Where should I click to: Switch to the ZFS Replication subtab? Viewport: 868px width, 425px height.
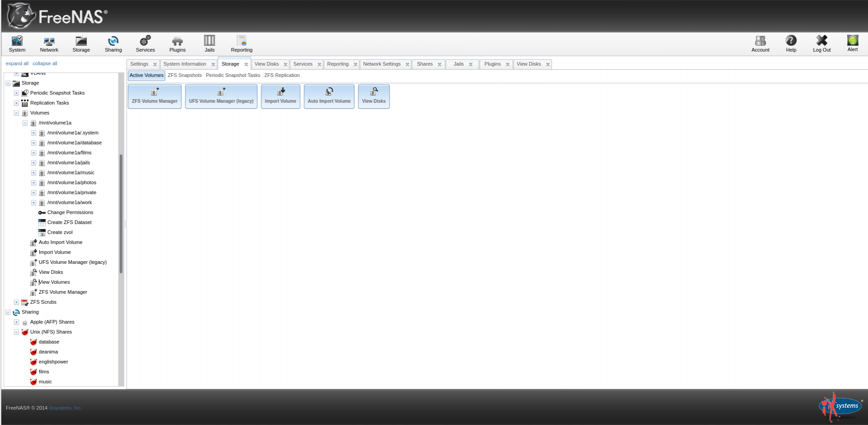(282, 75)
